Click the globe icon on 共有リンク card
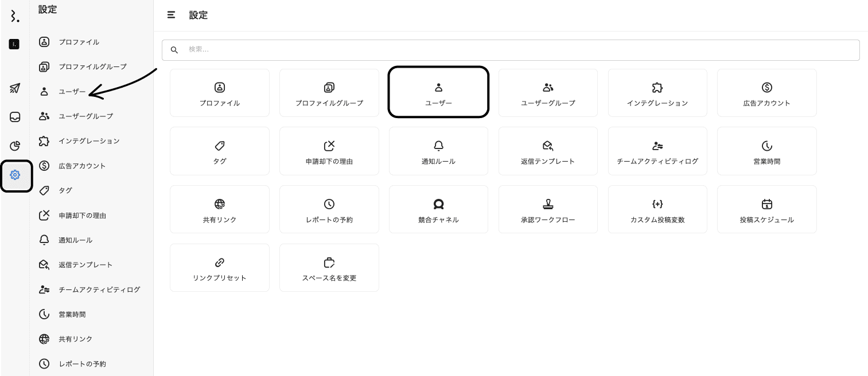Image resolution: width=868 pixels, height=376 pixels. point(220,204)
